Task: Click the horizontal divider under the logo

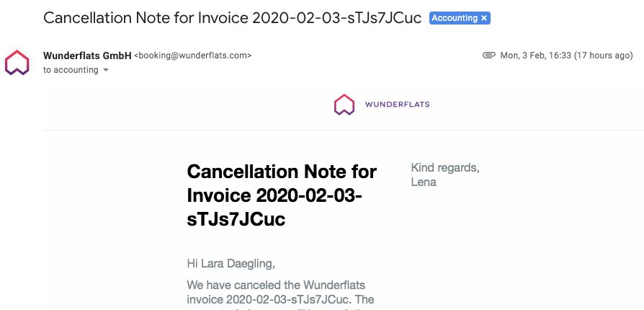Action: (x=344, y=130)
